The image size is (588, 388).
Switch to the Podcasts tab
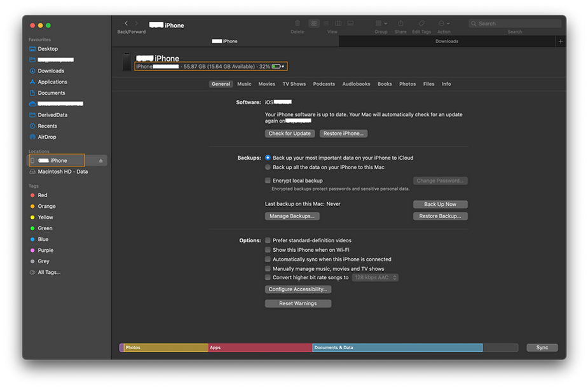point(324,83)
